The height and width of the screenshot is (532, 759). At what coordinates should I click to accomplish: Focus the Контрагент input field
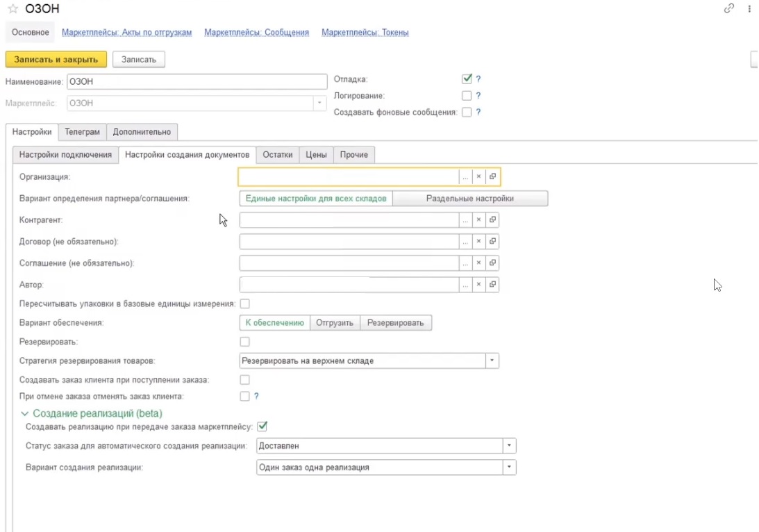click(x=349, y=219)
